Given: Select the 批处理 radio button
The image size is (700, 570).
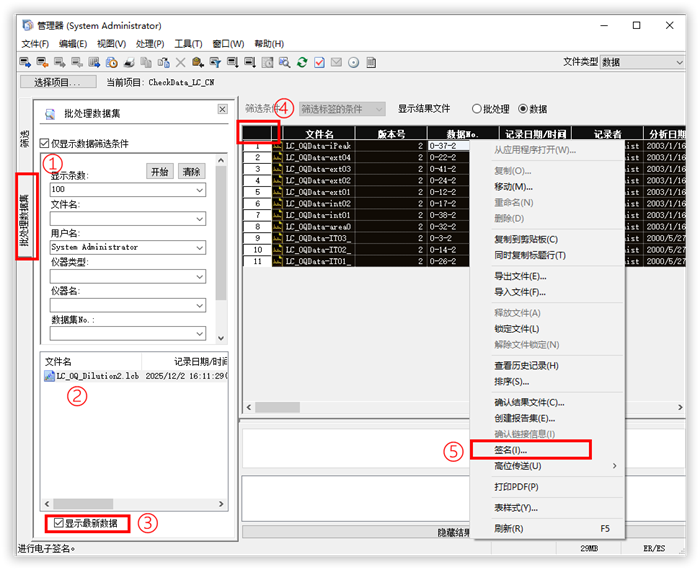Looking at the screenshot, I should click(x=475, y=109).
